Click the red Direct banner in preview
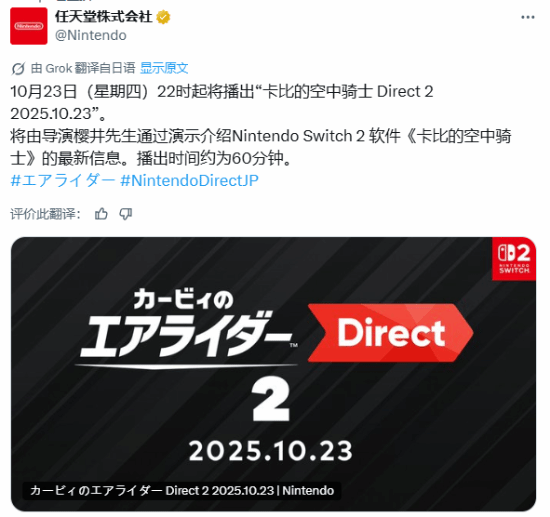This screenshot has width=550, height=517. tap(390, 333)
